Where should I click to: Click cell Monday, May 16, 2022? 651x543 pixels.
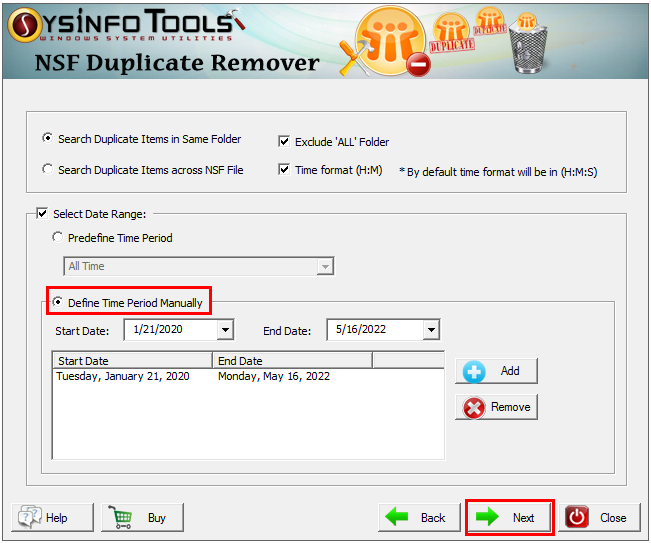[x=274, y=376]
